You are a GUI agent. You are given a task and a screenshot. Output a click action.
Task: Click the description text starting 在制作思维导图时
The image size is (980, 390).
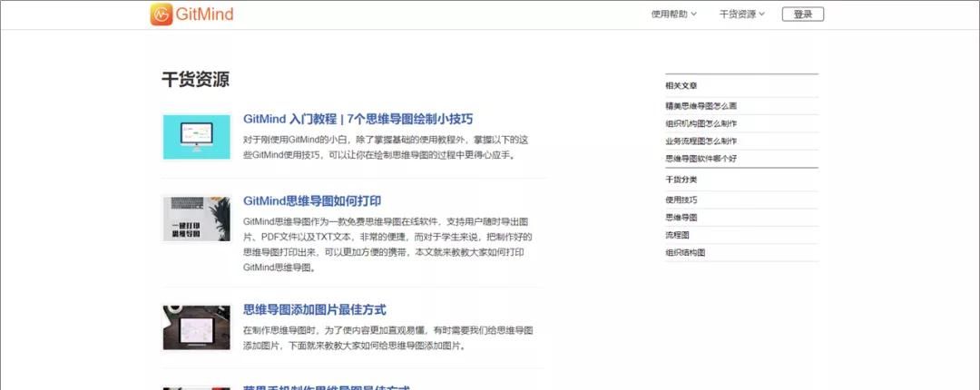387,337
